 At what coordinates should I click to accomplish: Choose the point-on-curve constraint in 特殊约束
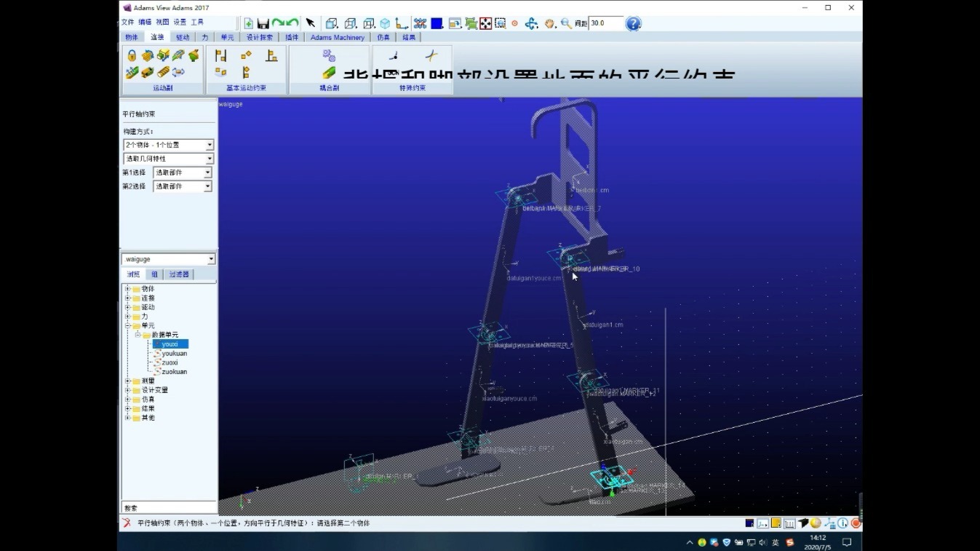click(394, 55)
